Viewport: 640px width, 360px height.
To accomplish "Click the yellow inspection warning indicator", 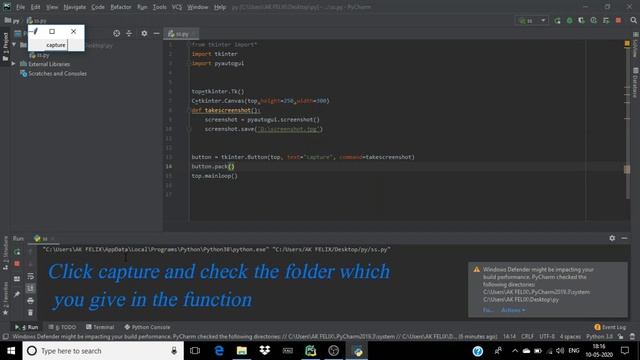I will pyautogui.click(x=627, y=43).
